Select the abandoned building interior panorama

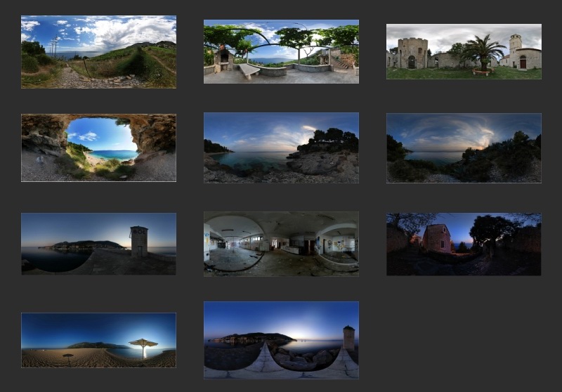[x=281, y=244]
